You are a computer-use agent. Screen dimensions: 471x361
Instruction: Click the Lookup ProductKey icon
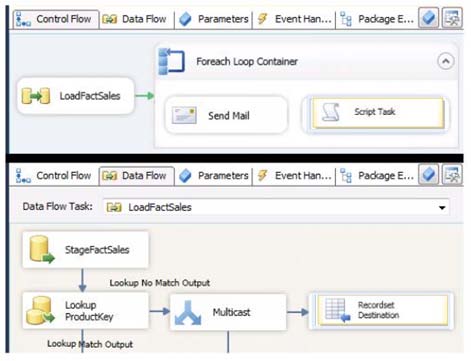tap(40, 310)
